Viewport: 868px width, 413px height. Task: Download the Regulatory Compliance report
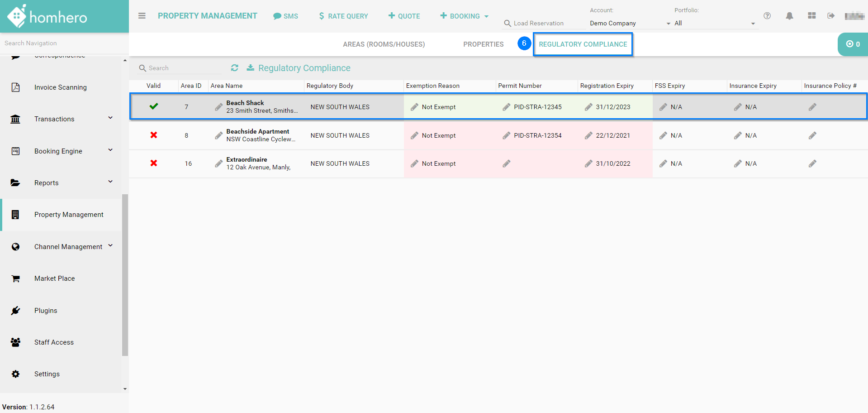click(x=250, y=68)
